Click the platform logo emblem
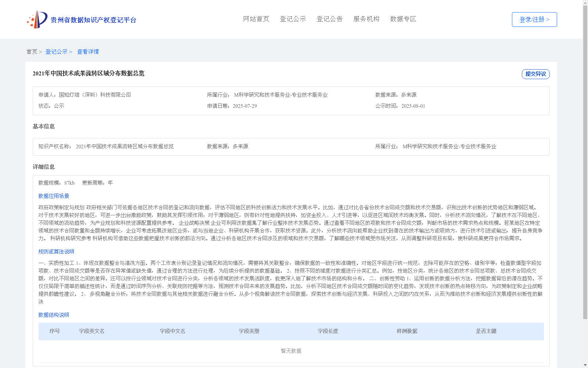 pos(37,20)
